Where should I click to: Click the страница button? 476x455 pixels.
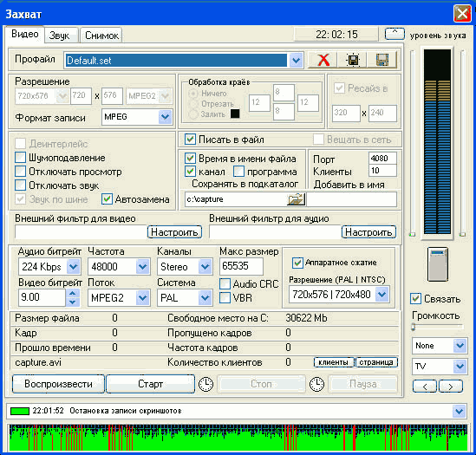pyautogui.click(x=376, y=362)
